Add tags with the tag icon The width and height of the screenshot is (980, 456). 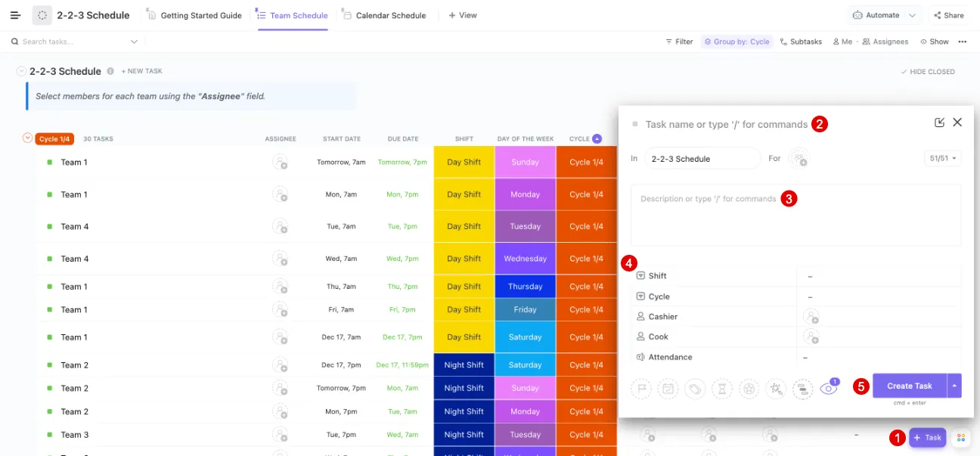(695, 389)
